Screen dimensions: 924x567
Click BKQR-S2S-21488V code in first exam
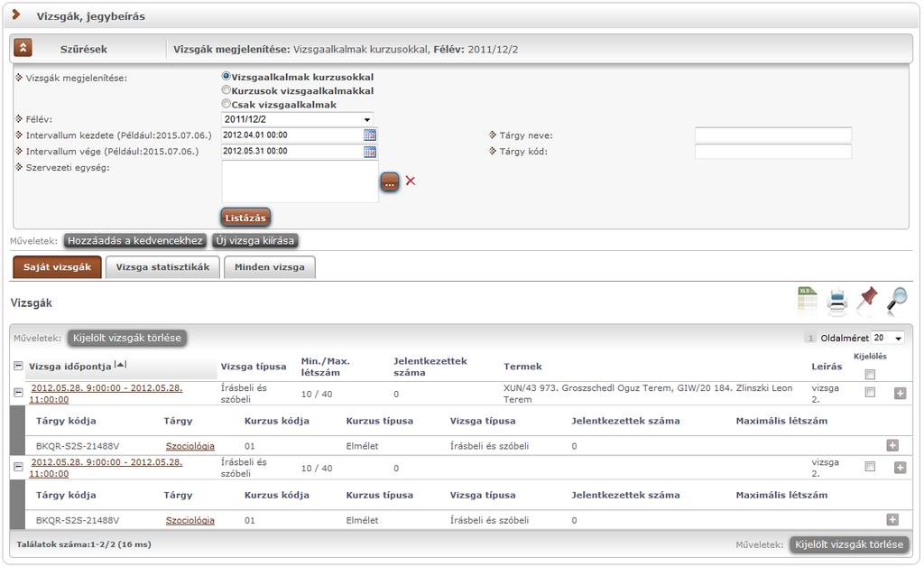(78, 446)
